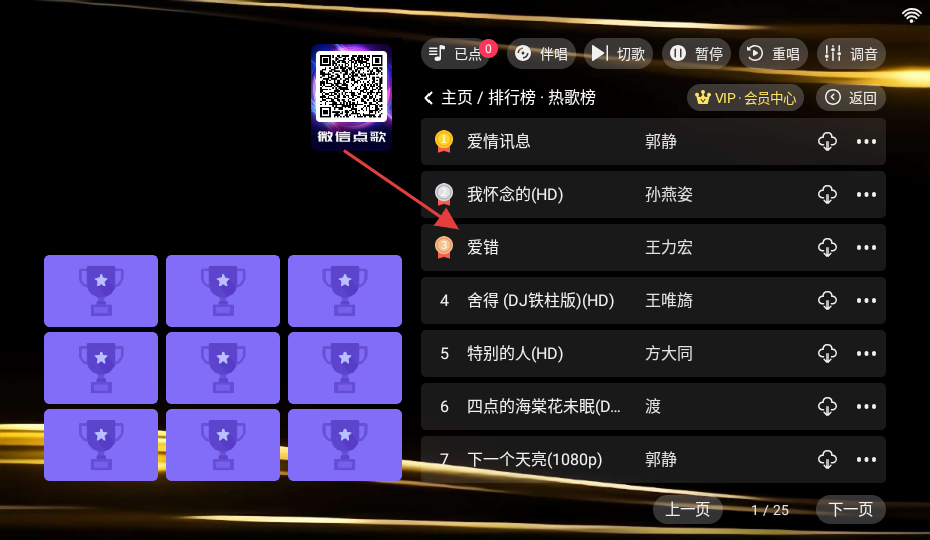Open VIP 会员中心
This screenshot has height=540, width=930.
[746, 98]
